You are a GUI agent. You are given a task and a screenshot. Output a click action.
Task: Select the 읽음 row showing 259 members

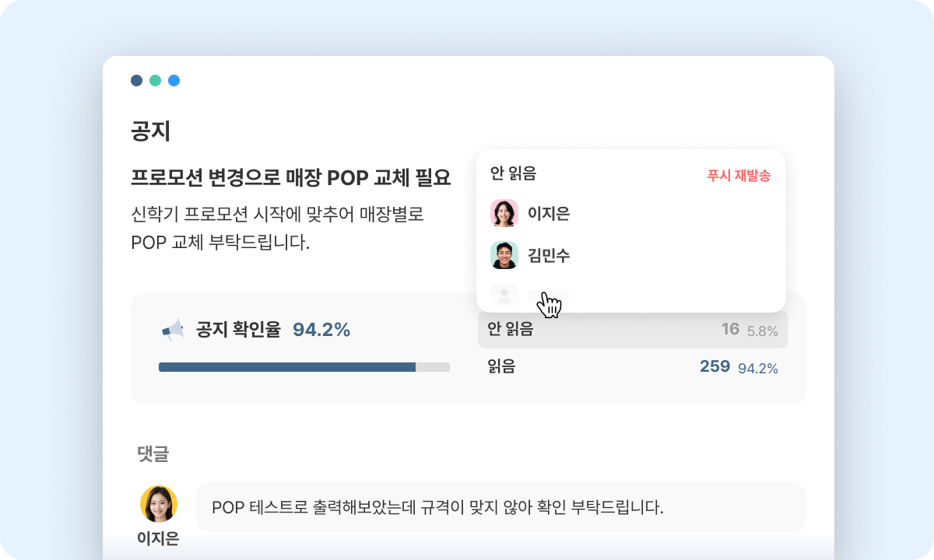[632, 367]
